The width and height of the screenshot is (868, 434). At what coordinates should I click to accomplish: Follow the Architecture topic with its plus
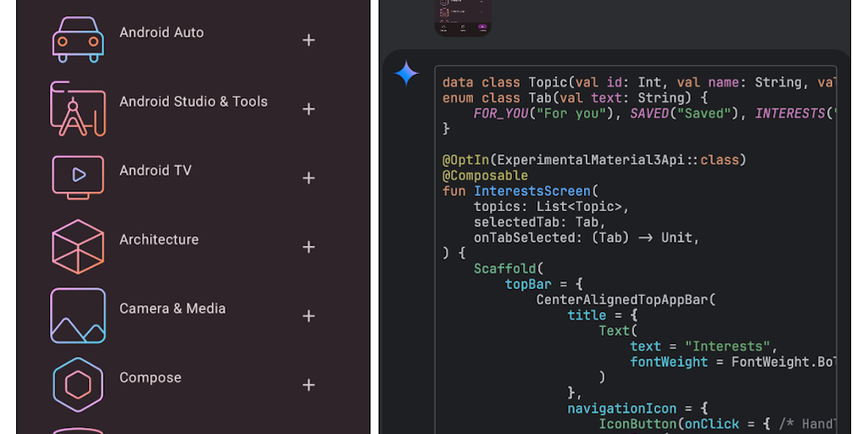coord(309,247)
